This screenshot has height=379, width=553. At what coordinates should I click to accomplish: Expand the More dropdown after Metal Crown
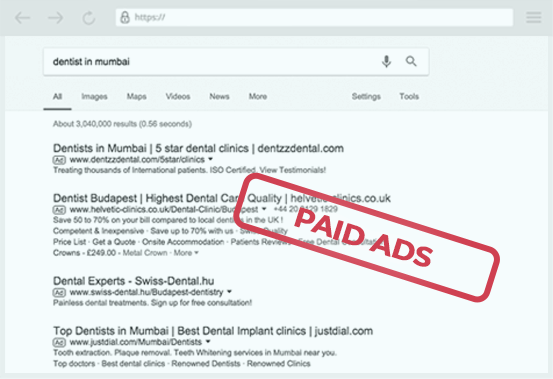click(186, 253)
